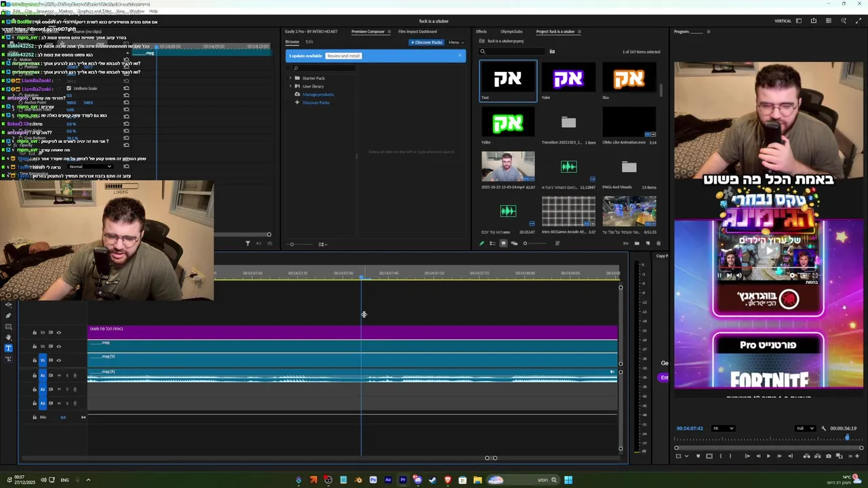Toggle V3 track output eye icon
The height and width of the screenshot is (488, 868).
point(59,333)
